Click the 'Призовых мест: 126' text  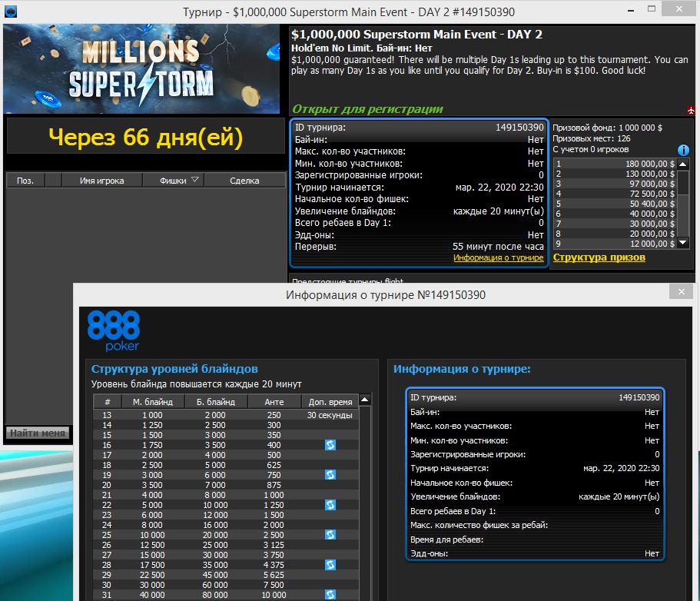(592, 138)
